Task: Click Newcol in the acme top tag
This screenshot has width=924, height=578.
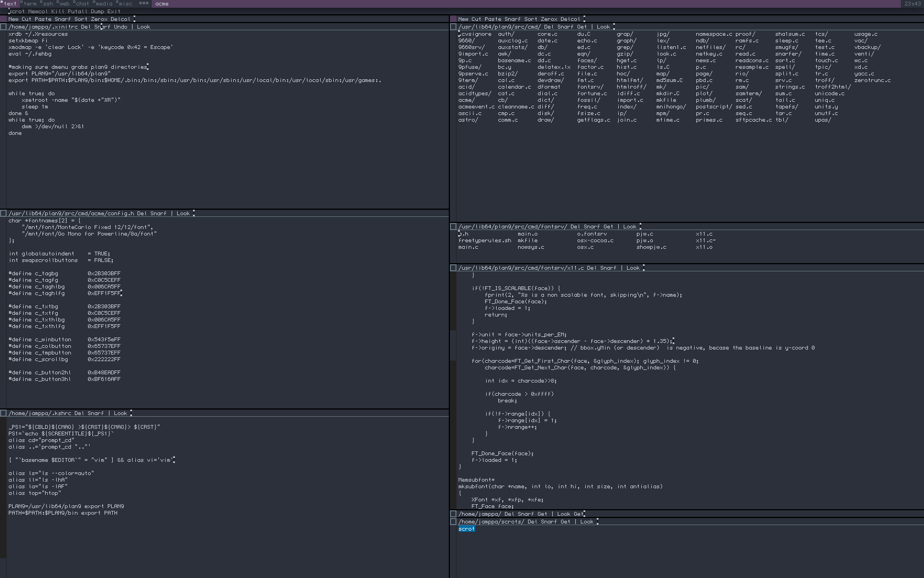Action: (38, 11)
